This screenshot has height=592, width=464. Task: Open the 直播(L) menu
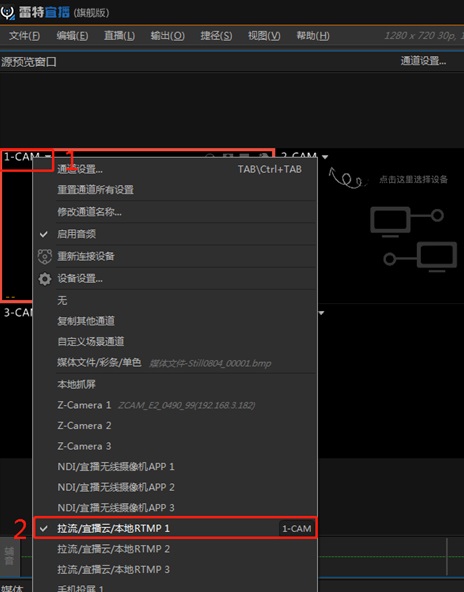coord(119,35)
